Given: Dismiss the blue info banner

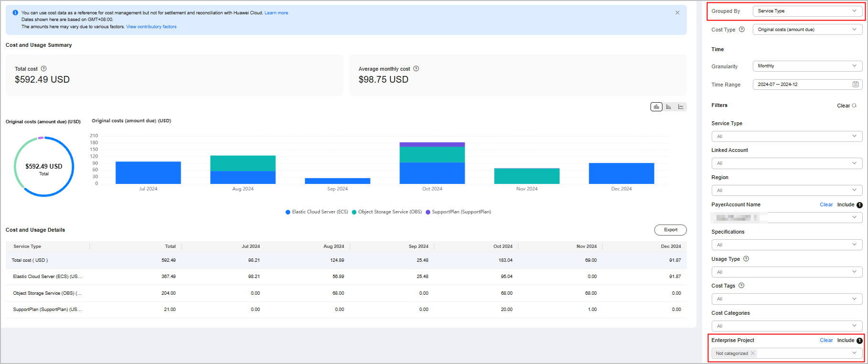Looking at the screenshot, I should pos(677,13).
